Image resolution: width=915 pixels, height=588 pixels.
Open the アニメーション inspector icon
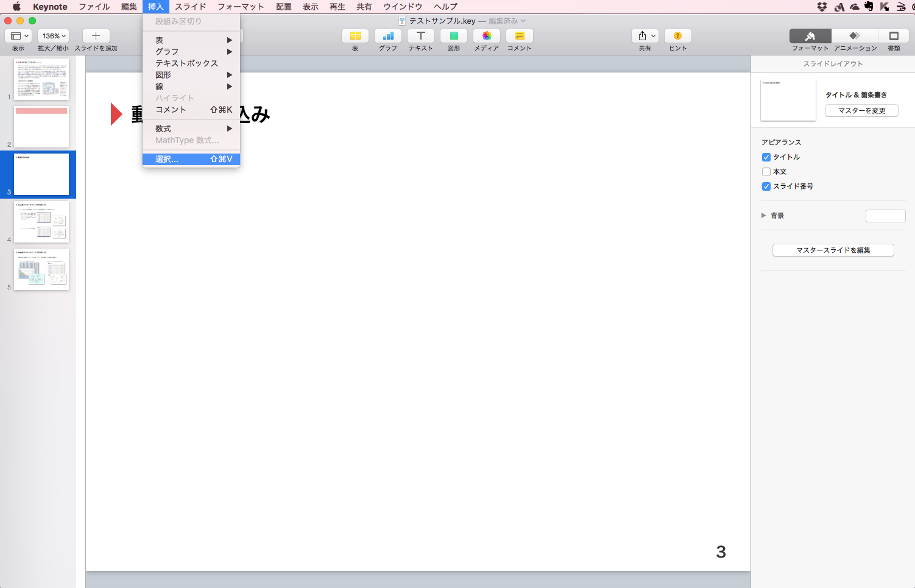click(x=855, y=36)
